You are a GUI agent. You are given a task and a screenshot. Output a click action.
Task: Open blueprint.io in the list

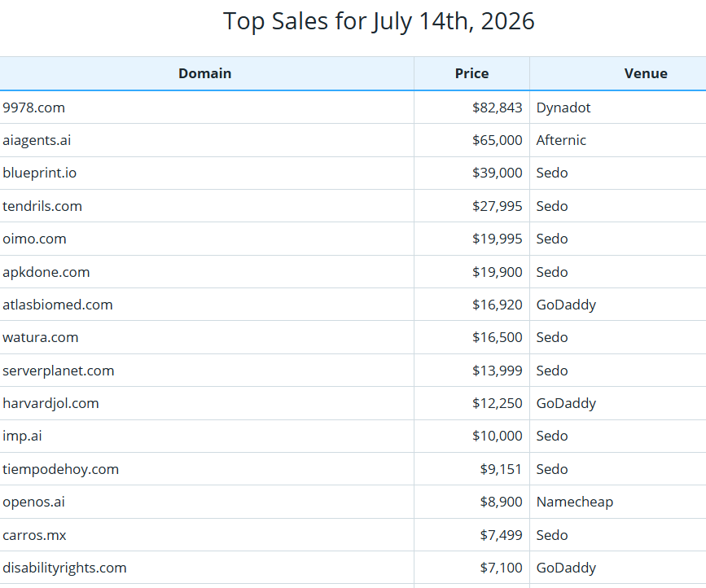click(x=40, y=173)
